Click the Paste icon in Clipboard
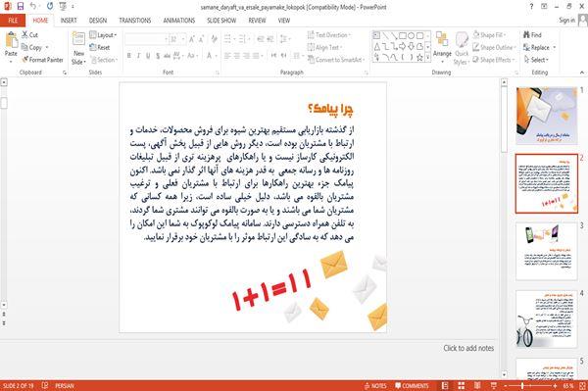This screenshot has width=588, height=391. [x=11, y=40]
